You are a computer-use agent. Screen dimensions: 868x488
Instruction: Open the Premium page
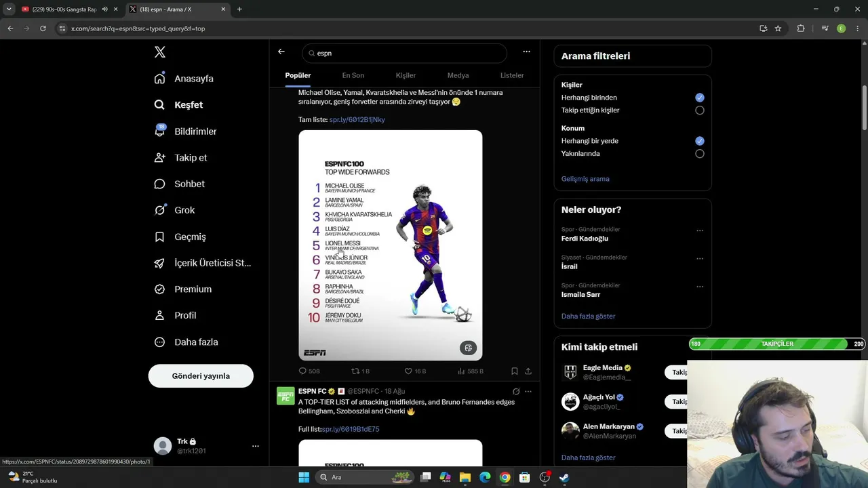click(182, 289)
